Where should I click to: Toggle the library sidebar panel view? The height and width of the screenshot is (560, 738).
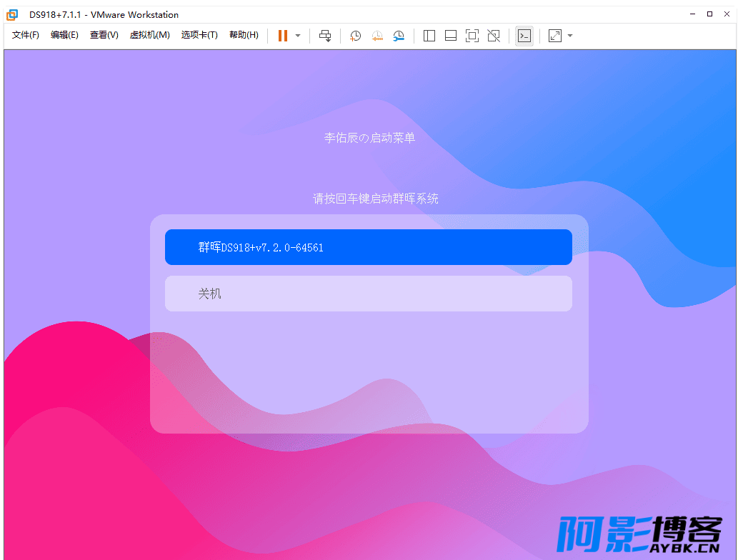(429, 36)
